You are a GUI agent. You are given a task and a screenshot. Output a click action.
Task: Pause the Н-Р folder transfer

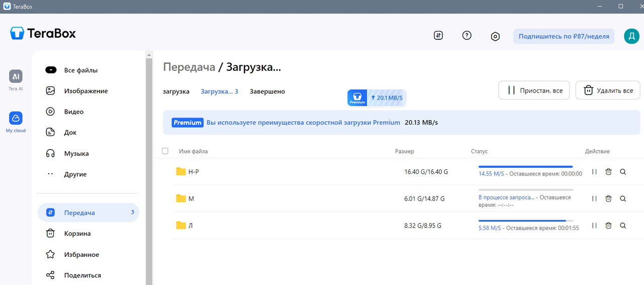[594, 171]
